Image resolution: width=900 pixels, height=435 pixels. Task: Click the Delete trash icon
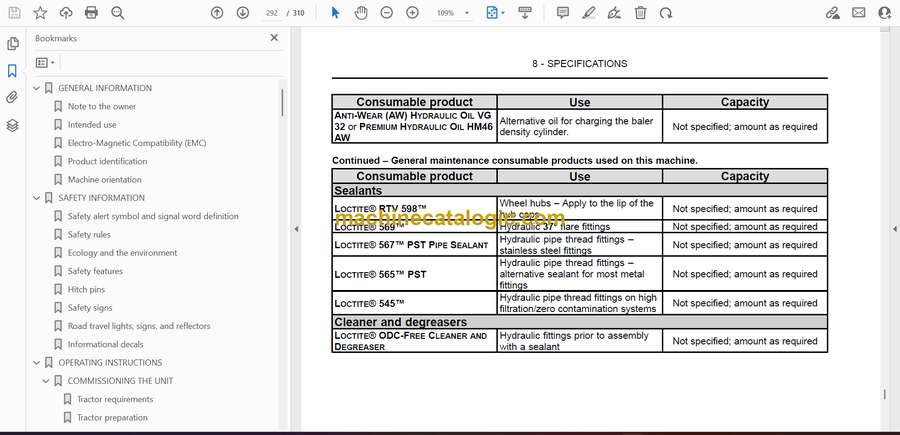pyautogui.click(x=640, y=13)
